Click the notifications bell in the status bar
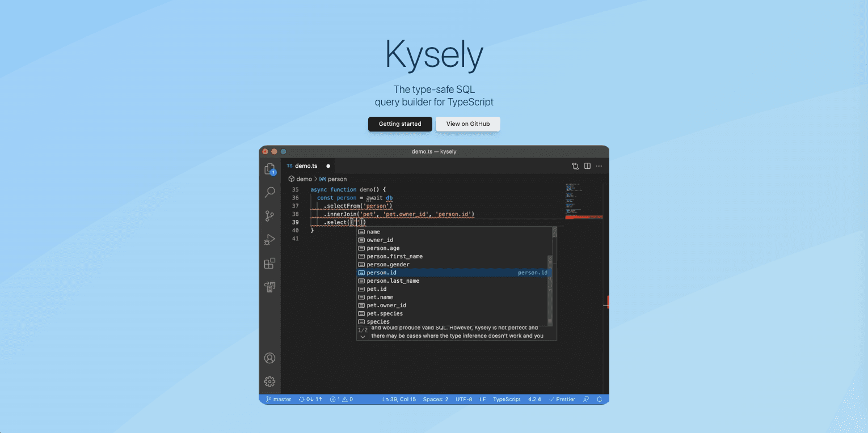 [599, 399]
